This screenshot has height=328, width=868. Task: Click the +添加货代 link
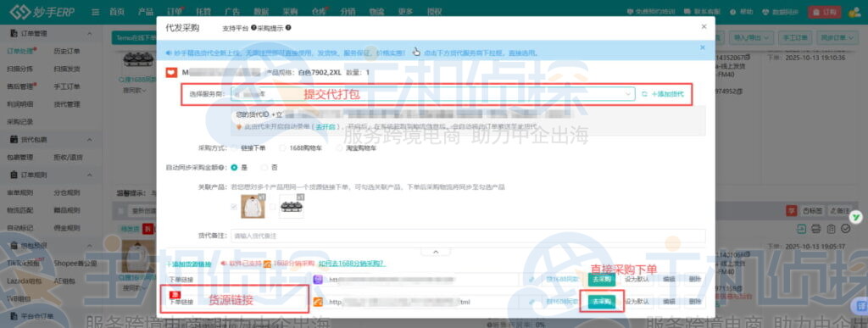[x=668, y=94]
